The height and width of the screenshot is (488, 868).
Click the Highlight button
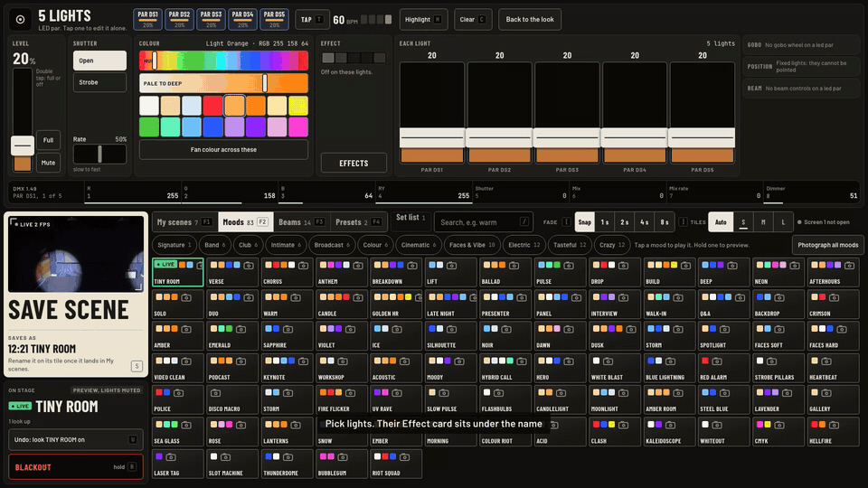[x=423, y=19]
